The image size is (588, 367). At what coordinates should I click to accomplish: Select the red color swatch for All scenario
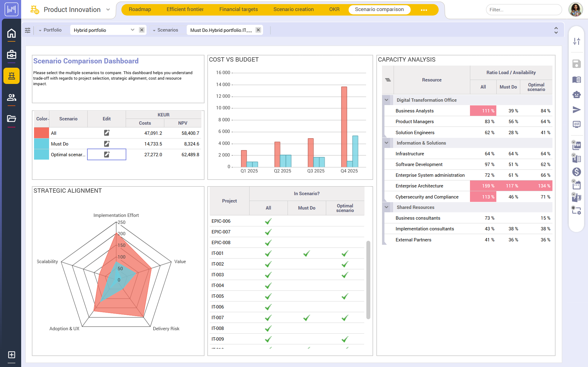41,133
